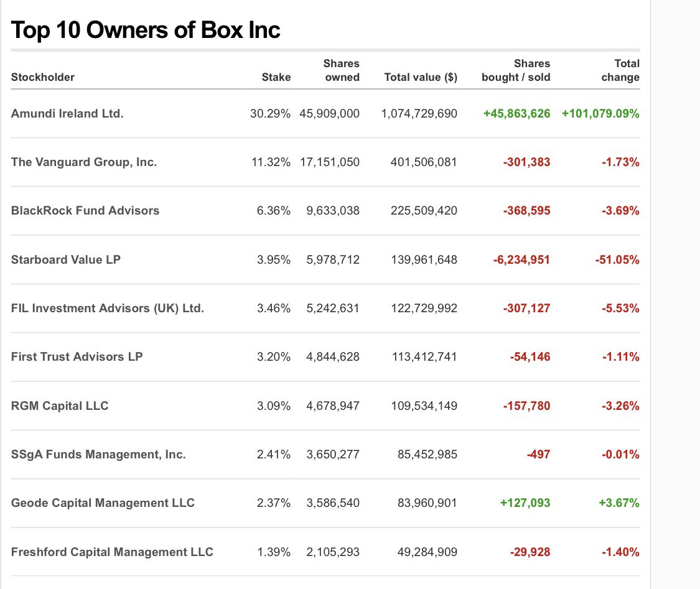
Task: Click the Total change column header
Action: (620, 70)
